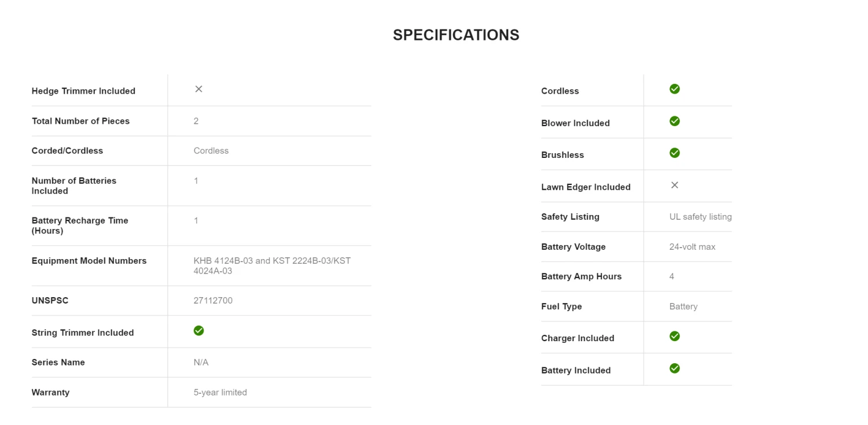Click the UNSPSC code 27112700
The height and width of the screenshot is (425, 868).
(x=213, y=301)
